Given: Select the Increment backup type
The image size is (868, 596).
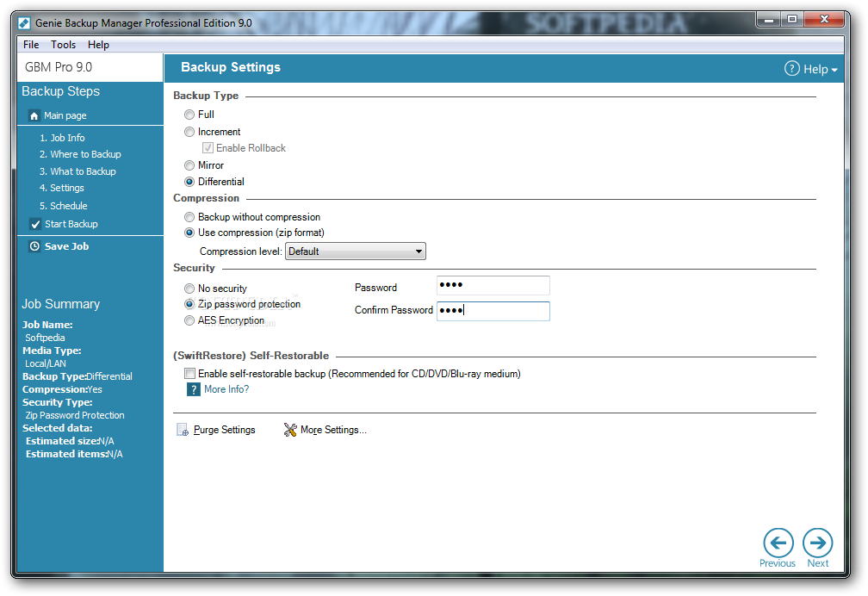Looking at the screenshot, I should (189, 132).
